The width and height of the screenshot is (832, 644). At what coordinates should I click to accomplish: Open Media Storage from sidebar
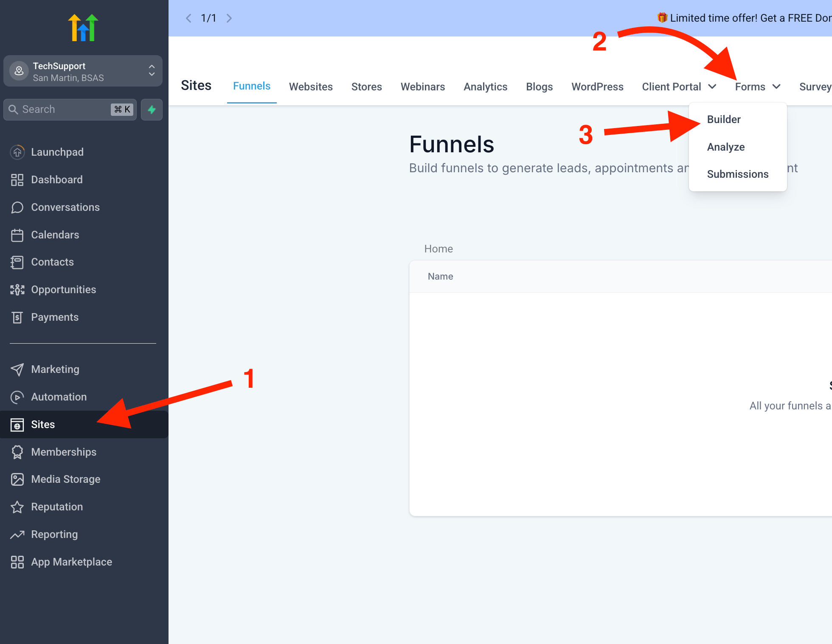pos(84,479)
